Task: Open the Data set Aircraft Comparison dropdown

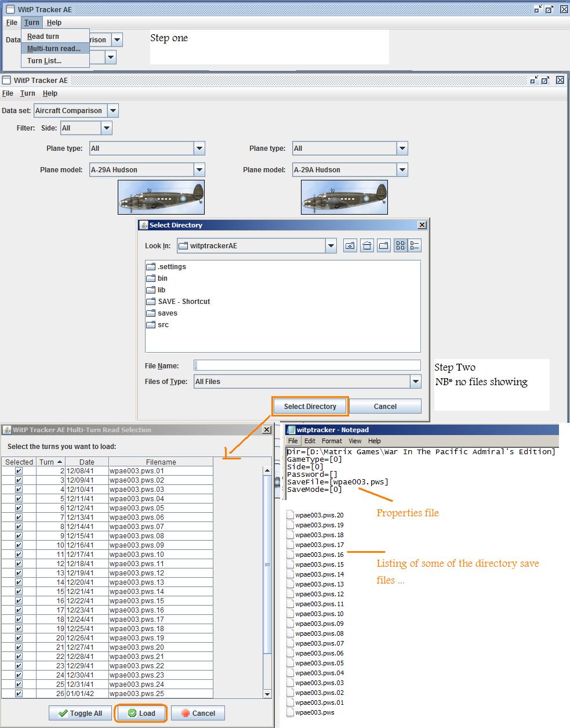Action: [113, 111]
